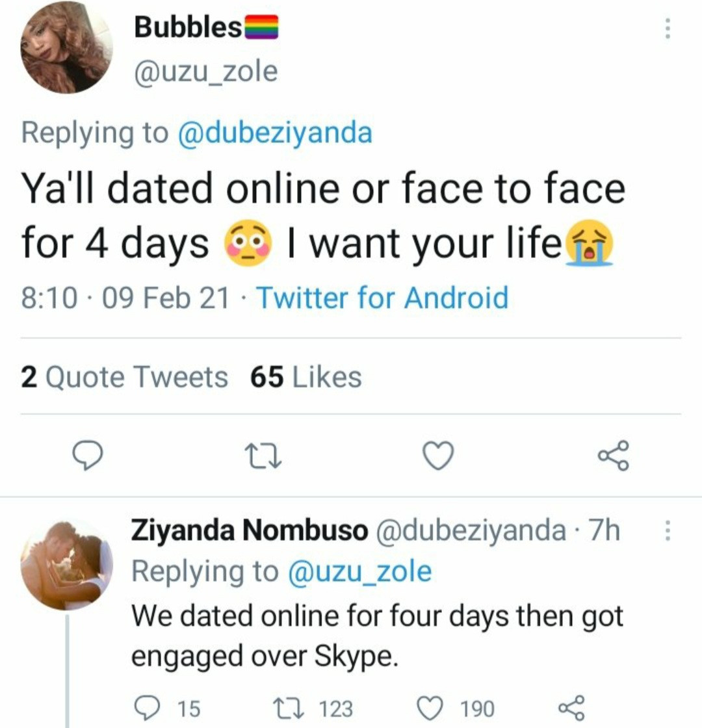The image size is (702, 728).
Task: Open @uzu_zole mention in Ziyanda's reply
Action: coord(357,572)
